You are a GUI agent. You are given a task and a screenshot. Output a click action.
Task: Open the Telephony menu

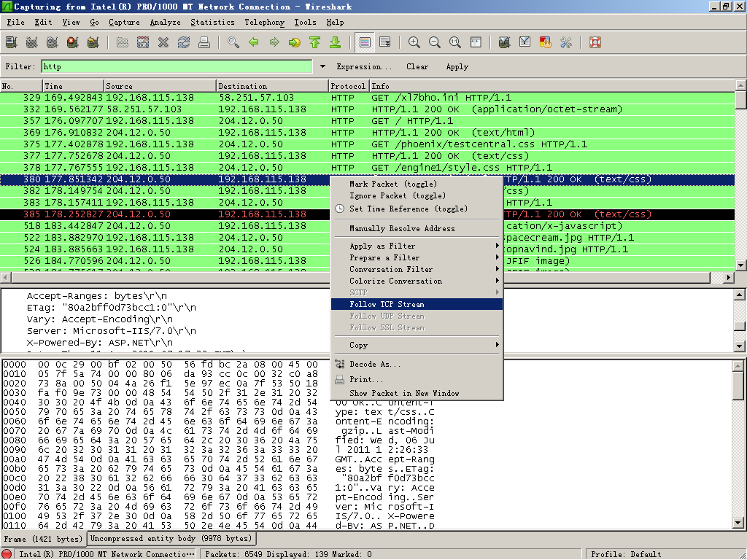tap(264, 23)
